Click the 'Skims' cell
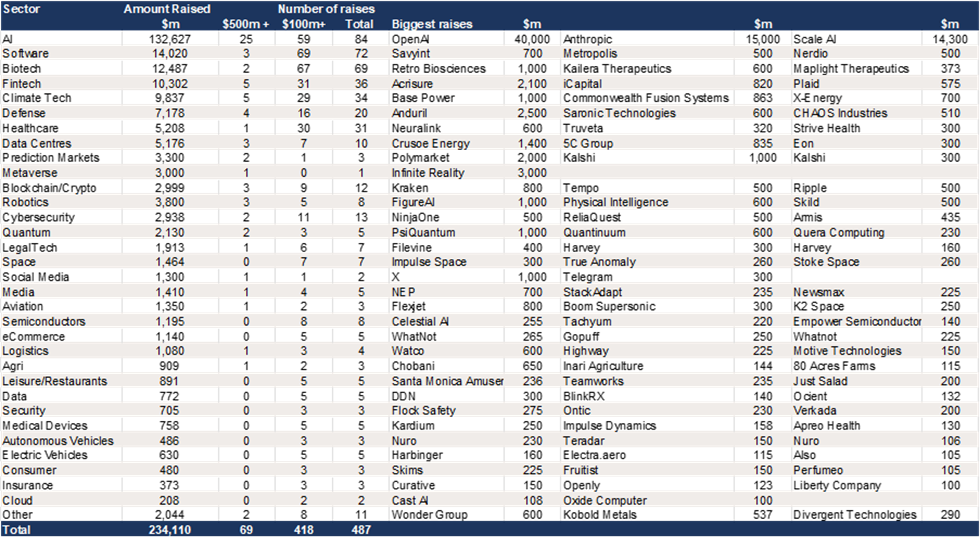The height and width of the screenshot is (537, 980). 407,470
